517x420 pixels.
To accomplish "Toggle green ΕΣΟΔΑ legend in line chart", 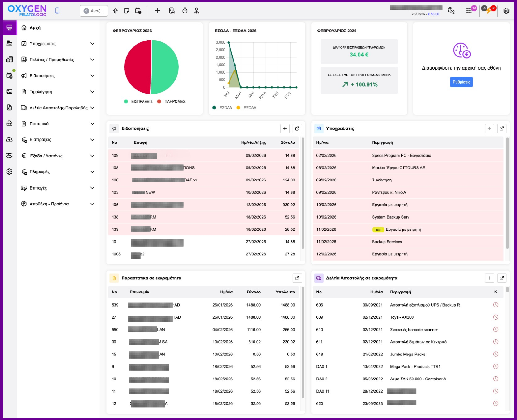I will (222, 108).
